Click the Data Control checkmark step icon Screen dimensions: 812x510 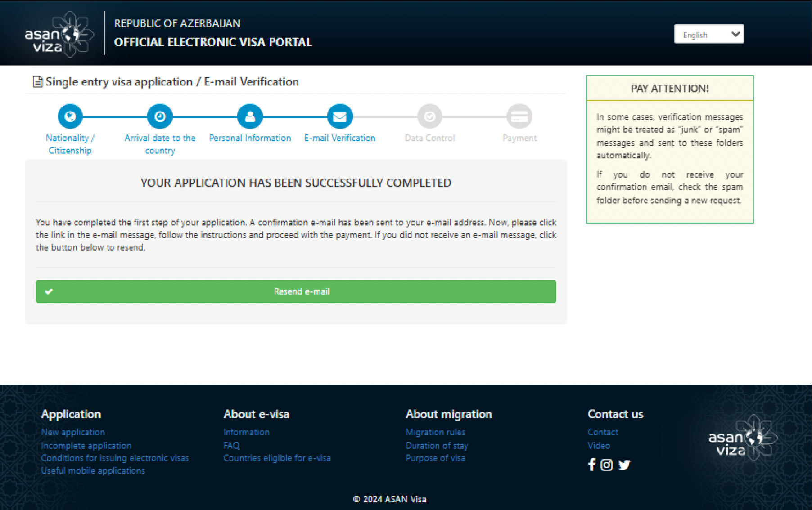coord(429,116)
